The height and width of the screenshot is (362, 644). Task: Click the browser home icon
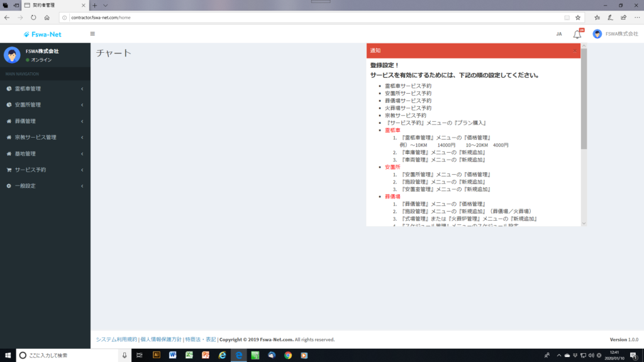(47, 18)
